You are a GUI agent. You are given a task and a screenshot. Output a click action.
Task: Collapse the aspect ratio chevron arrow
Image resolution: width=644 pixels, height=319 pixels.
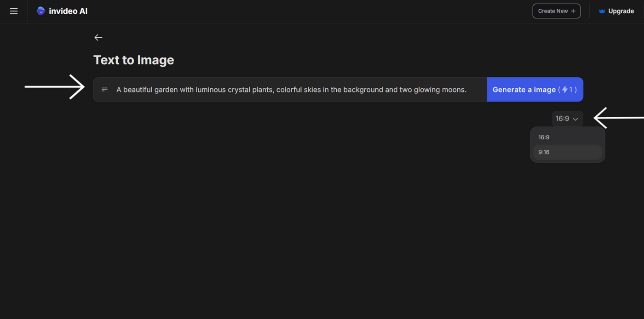click(x=575, y=119)
